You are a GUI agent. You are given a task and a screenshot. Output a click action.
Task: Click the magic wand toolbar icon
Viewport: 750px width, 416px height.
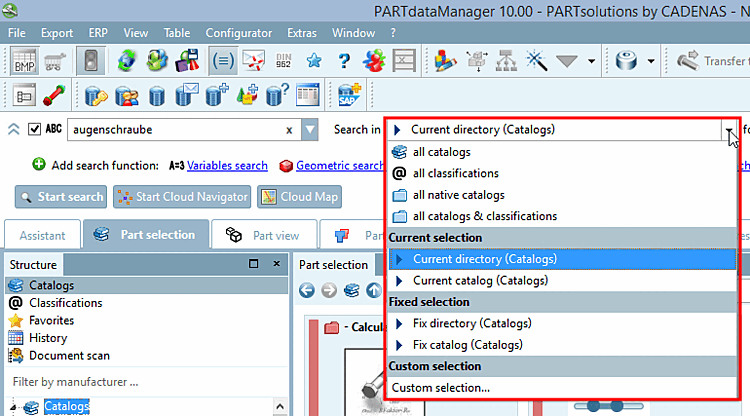[x=536, y=61]
